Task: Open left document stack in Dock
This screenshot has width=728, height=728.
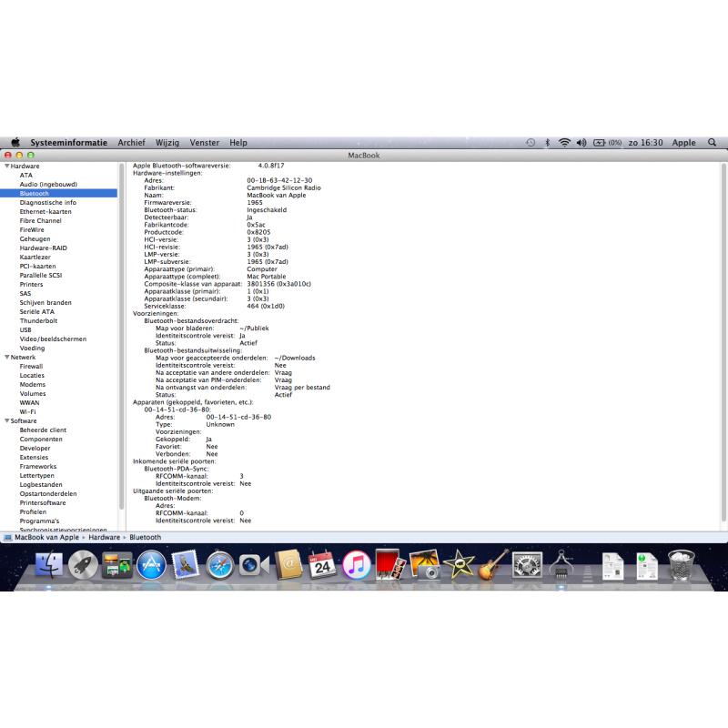Action: (x=612, y=566)
